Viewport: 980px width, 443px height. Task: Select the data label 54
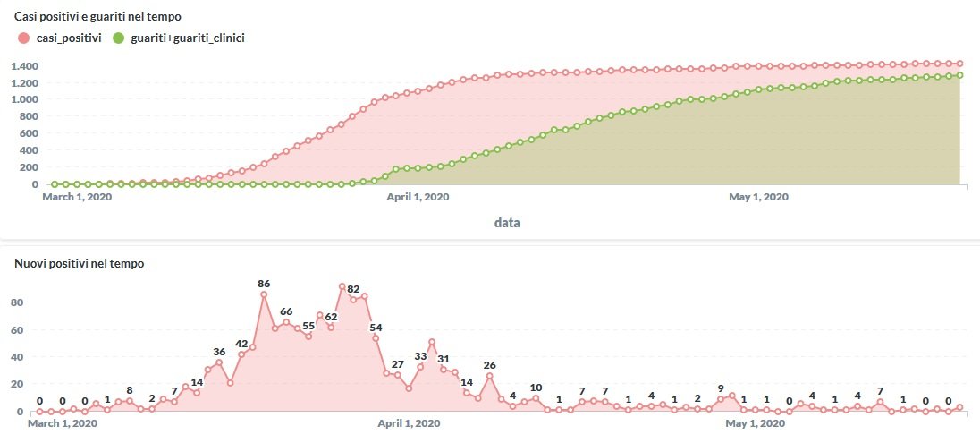tap(376, 328)
